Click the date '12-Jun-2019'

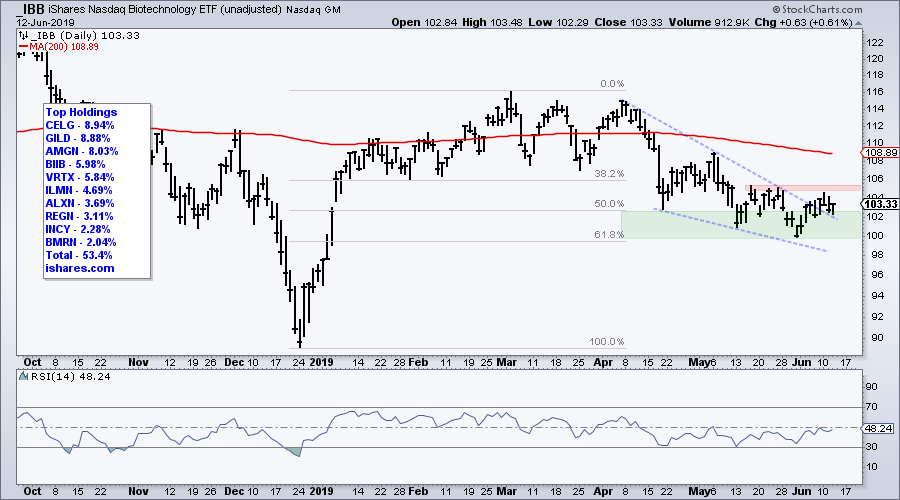pyautogui.click(x=45, y=23)
